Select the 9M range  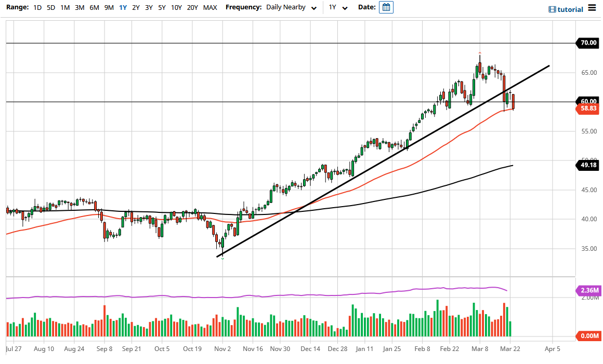click(x=108, y=8)
